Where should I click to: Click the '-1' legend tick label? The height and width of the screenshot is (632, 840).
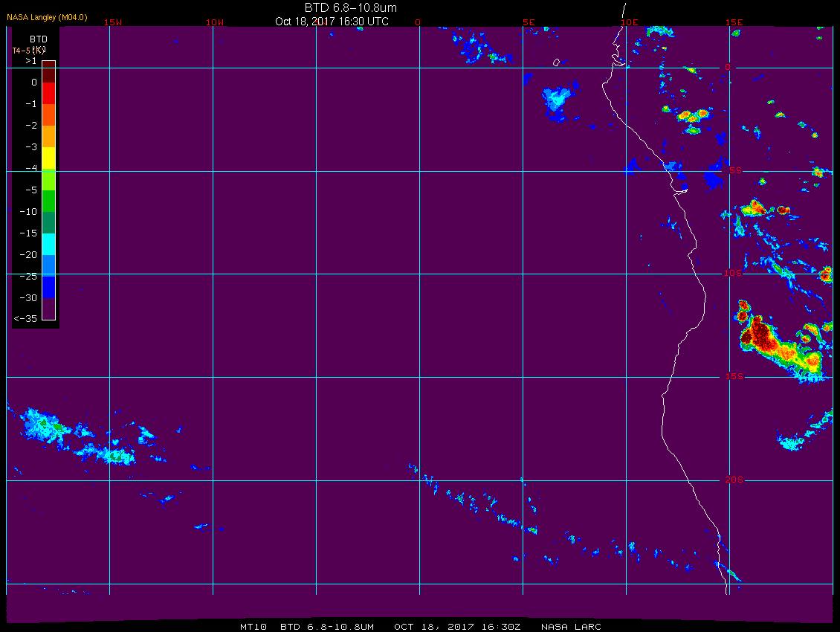coord(31,104)
